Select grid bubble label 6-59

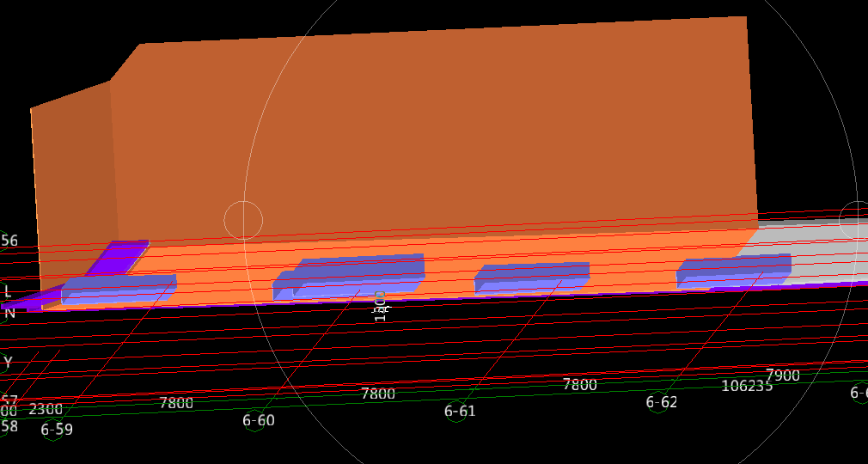[57, 429]
